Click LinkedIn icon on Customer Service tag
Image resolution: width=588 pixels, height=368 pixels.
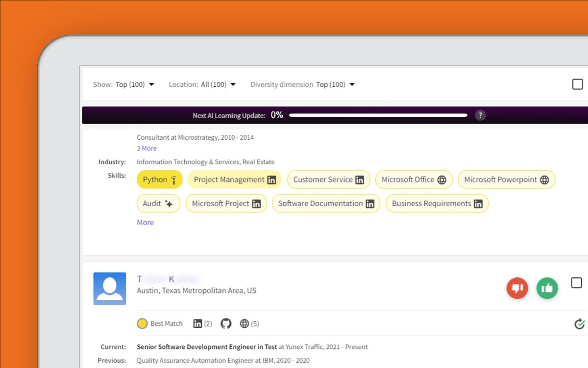click(360, 180)
